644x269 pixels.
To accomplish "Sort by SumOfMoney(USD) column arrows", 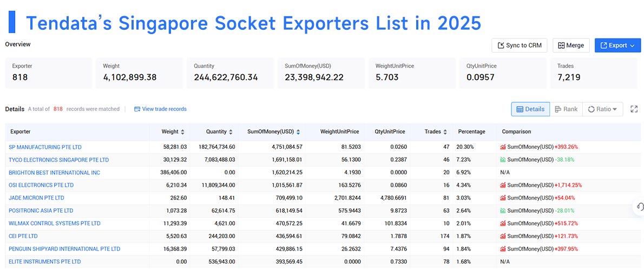I will click(298, 132).
